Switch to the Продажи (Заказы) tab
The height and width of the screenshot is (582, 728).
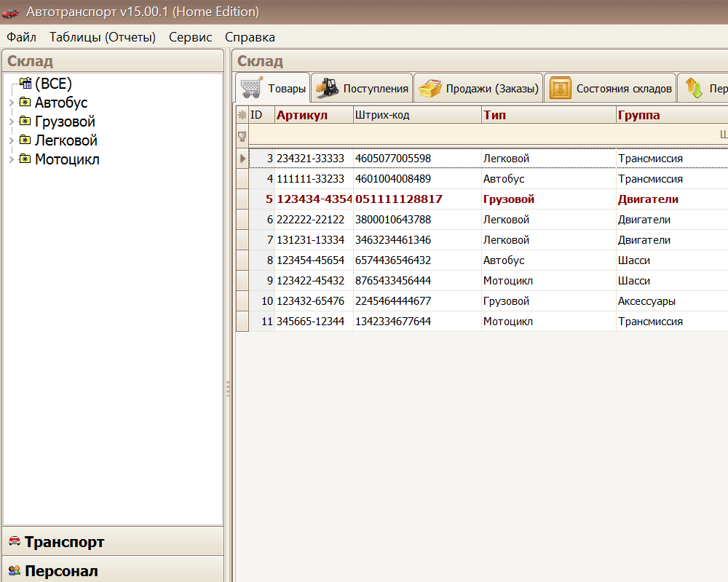click(x=478, y=88)
